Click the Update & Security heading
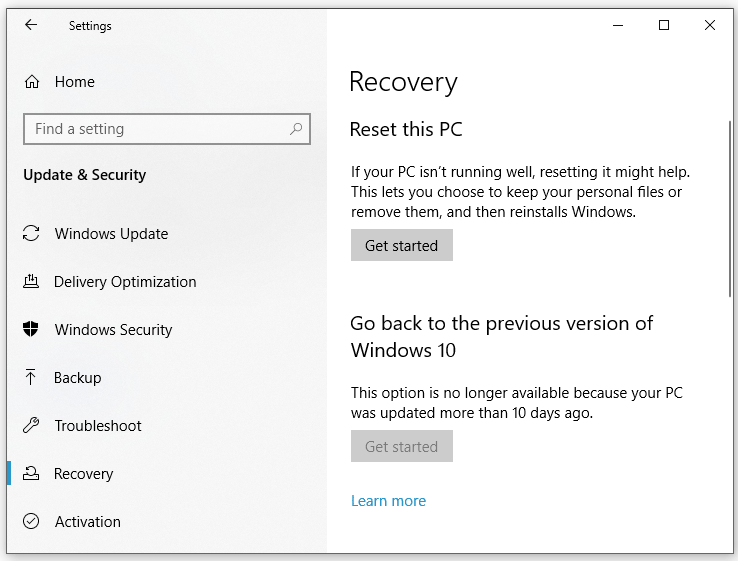The width and height of the screenshot is (738, 561). point(85,175)
